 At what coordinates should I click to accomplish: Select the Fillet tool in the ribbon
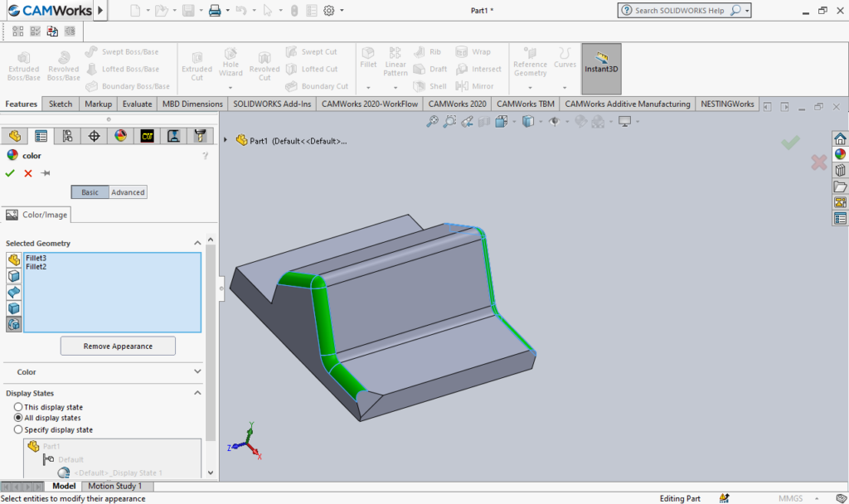point(368,58)
